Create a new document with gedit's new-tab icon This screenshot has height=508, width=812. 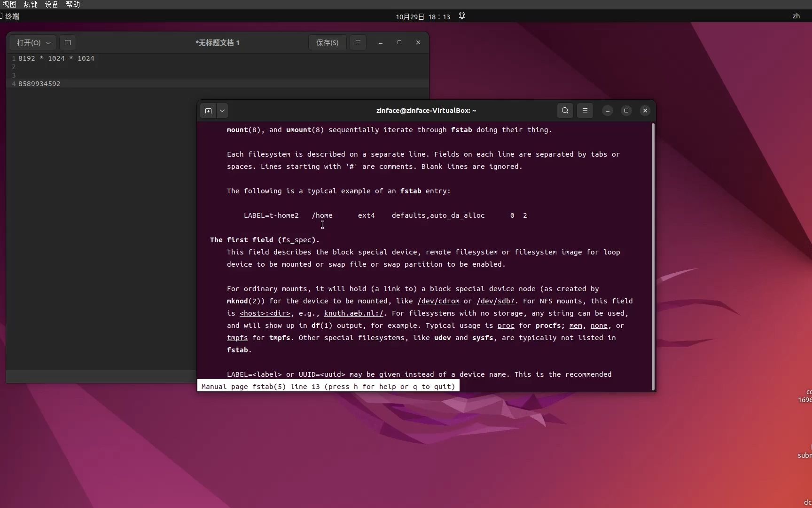click(68, 42)
